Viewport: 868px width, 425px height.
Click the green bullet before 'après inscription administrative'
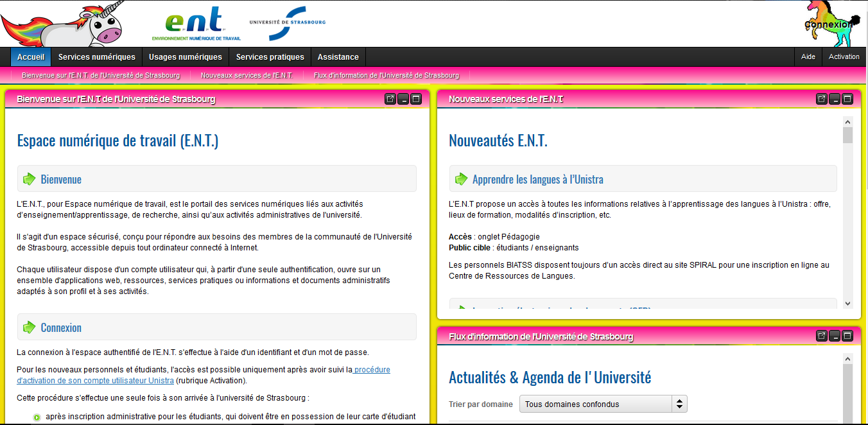37,417
